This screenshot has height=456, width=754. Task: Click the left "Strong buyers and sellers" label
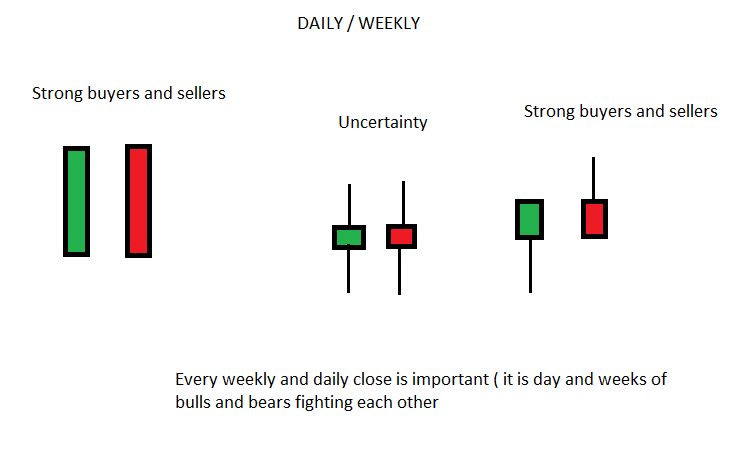[x=129, y=94]
